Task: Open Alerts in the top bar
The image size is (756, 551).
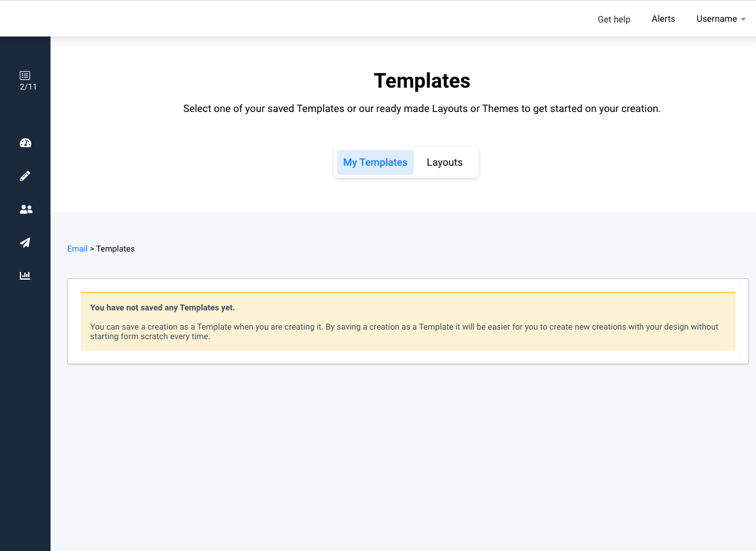Action: tap(663, 19)
